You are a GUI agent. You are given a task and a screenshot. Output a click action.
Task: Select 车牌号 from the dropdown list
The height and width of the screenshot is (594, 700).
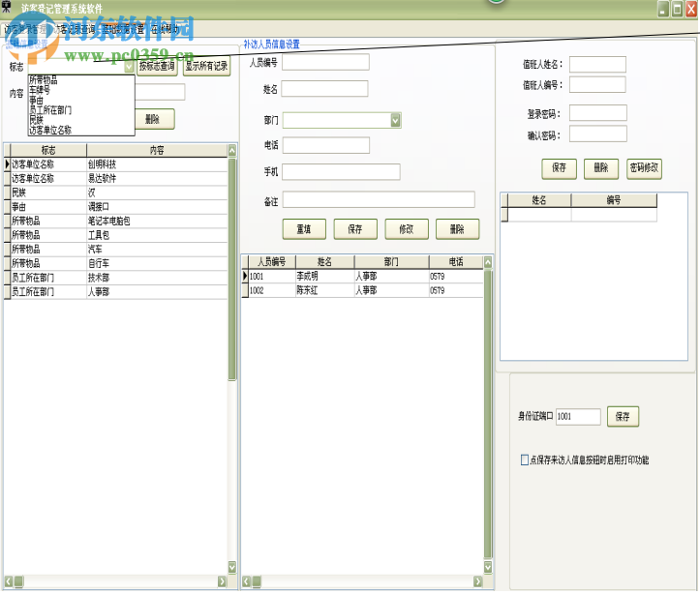[44, 90]
